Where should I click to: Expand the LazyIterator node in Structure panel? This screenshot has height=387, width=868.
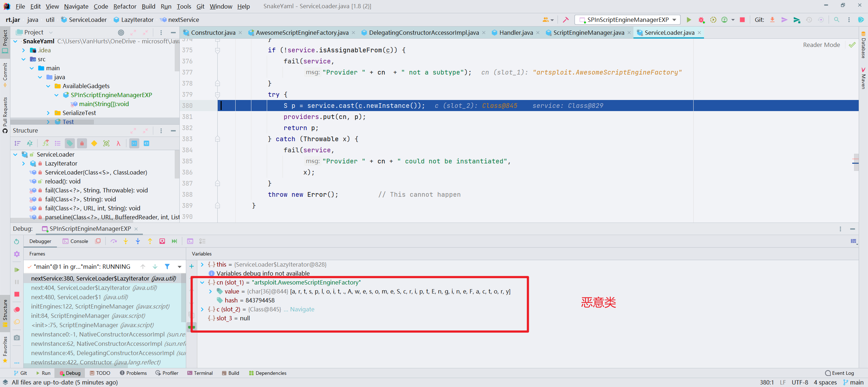pos(24,163)
